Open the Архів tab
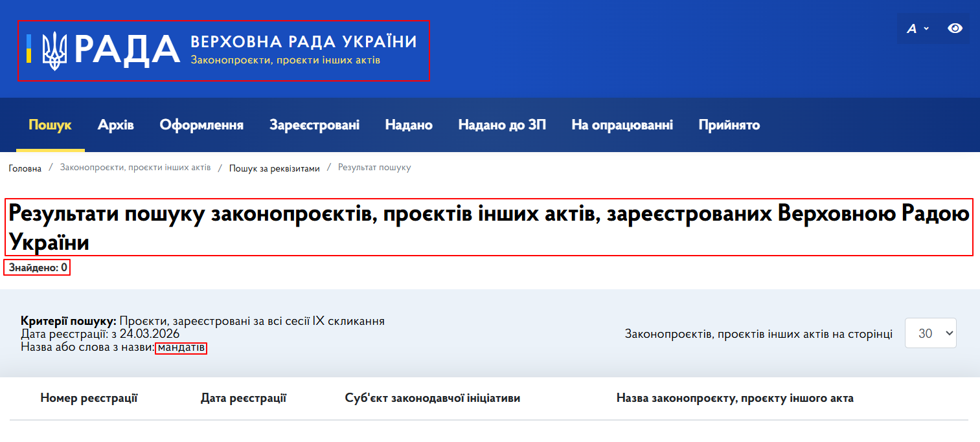 [x=116, y=125]
